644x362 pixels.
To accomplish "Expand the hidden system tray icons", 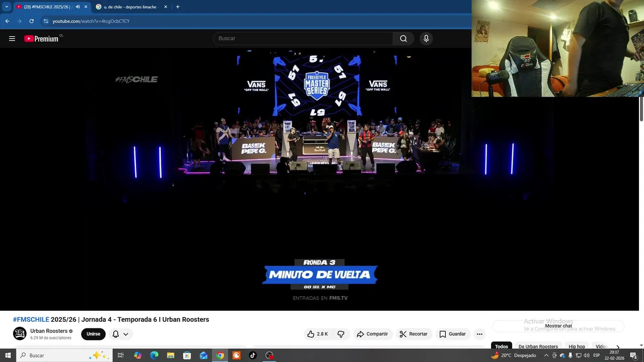I will tap(546, 355).
